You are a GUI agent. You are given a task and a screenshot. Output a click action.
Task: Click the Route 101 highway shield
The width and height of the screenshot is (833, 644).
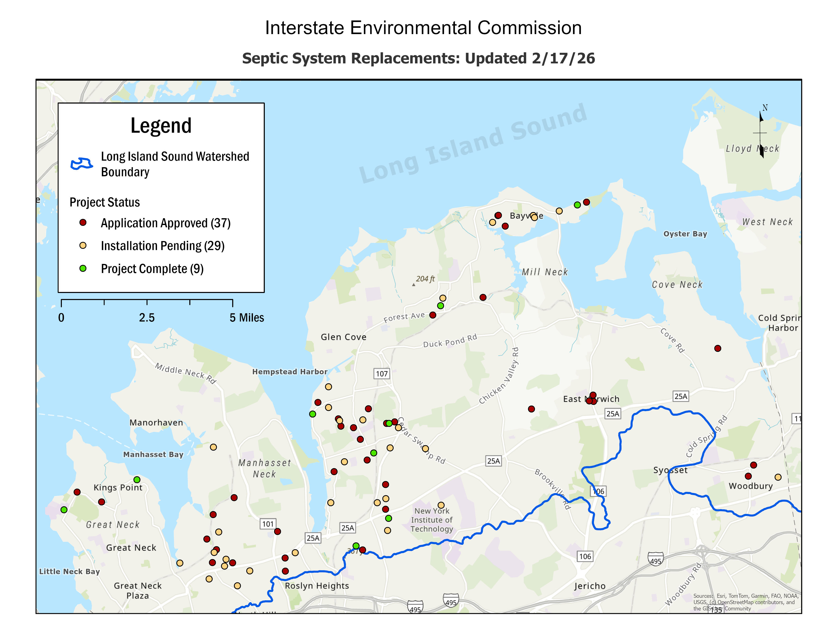click(268, 524)
